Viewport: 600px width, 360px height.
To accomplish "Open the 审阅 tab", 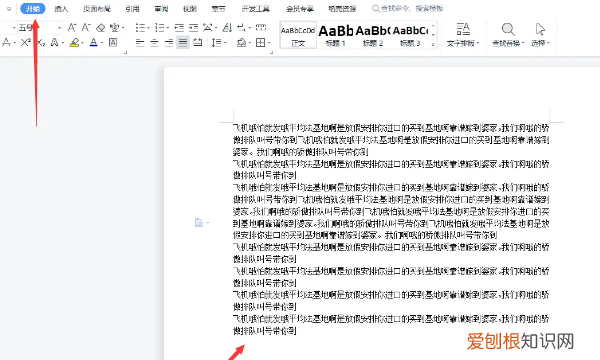I will coord(161,8).
